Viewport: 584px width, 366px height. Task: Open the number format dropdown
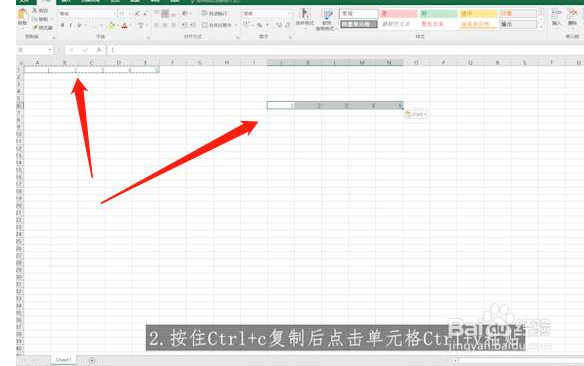point(289,14)
